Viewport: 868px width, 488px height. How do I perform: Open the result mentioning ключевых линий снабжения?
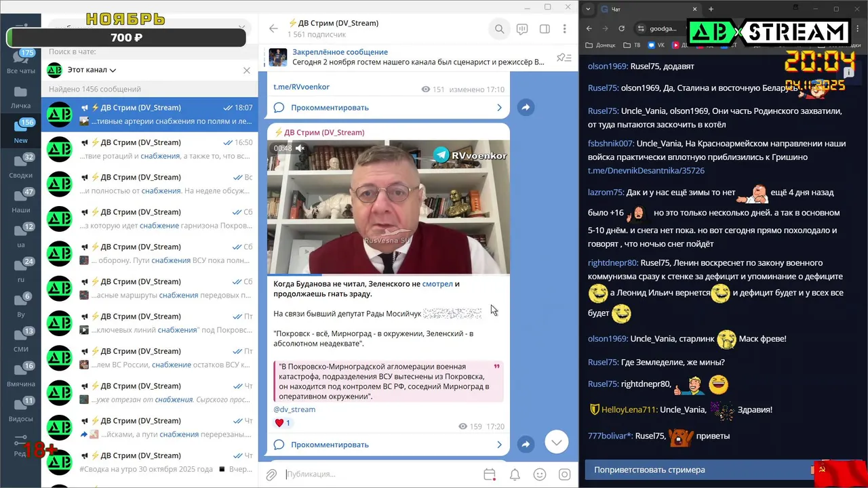pos(150,323)
